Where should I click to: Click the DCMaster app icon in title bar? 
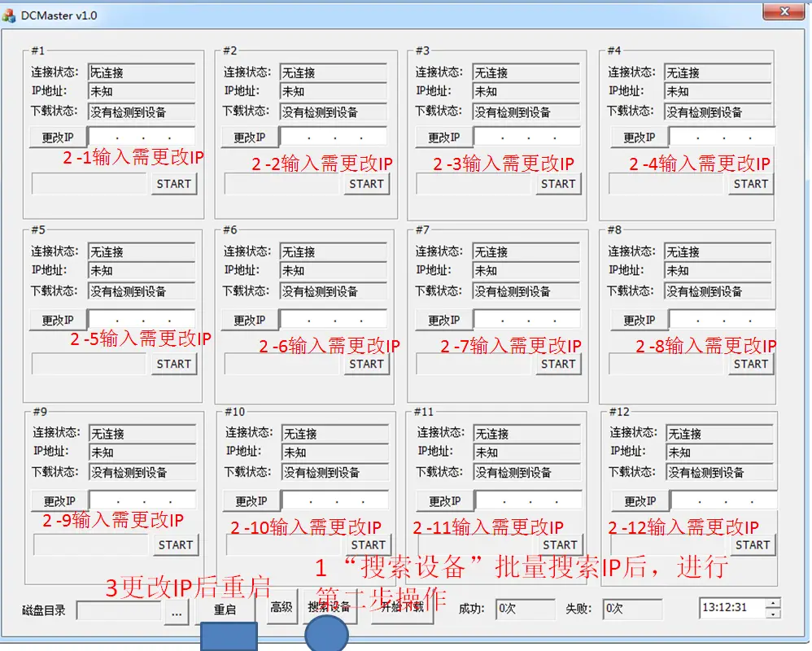(x=9, y=15)
